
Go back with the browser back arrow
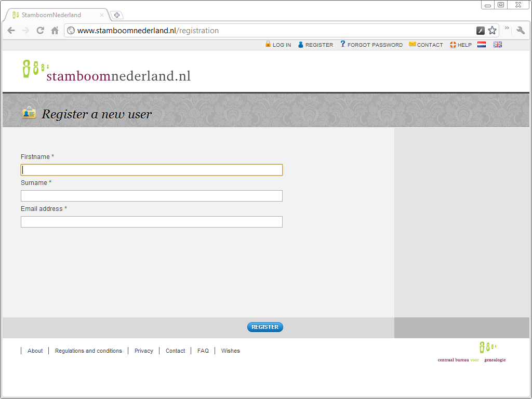click(11, 31)
